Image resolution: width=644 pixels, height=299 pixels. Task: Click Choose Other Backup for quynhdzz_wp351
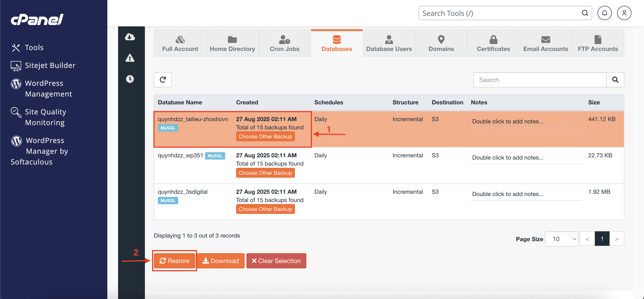[265, 173]
